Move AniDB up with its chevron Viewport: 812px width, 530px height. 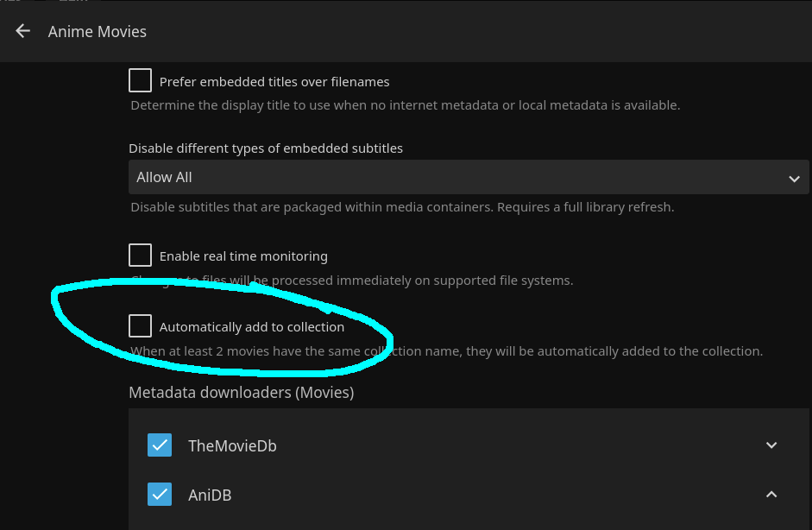771,495
